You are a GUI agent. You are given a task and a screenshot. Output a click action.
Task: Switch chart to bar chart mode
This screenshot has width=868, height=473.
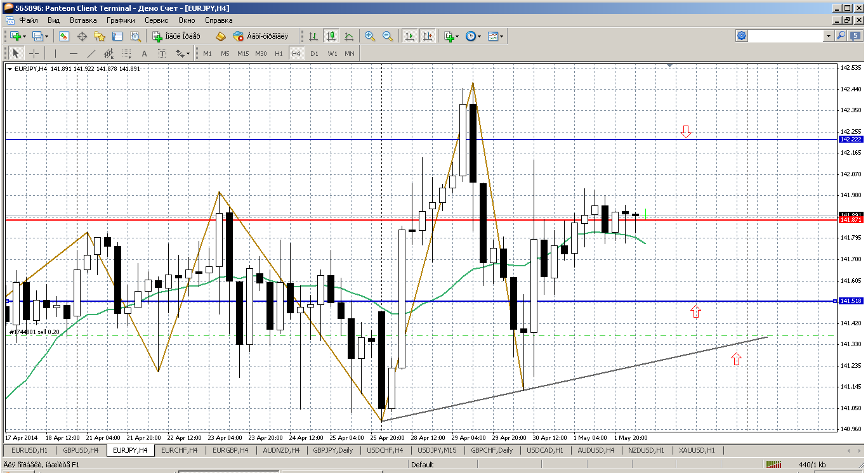coord(313,36)
